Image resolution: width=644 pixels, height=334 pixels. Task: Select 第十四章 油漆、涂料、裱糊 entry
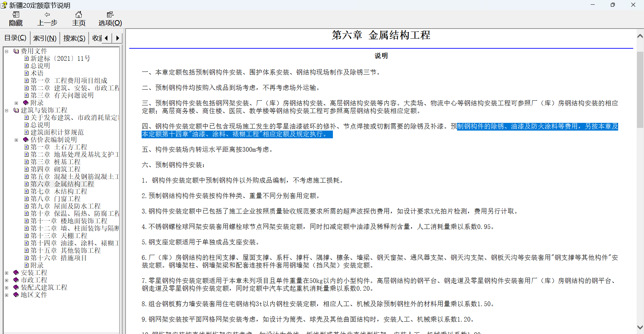click(x=75, y=243)
